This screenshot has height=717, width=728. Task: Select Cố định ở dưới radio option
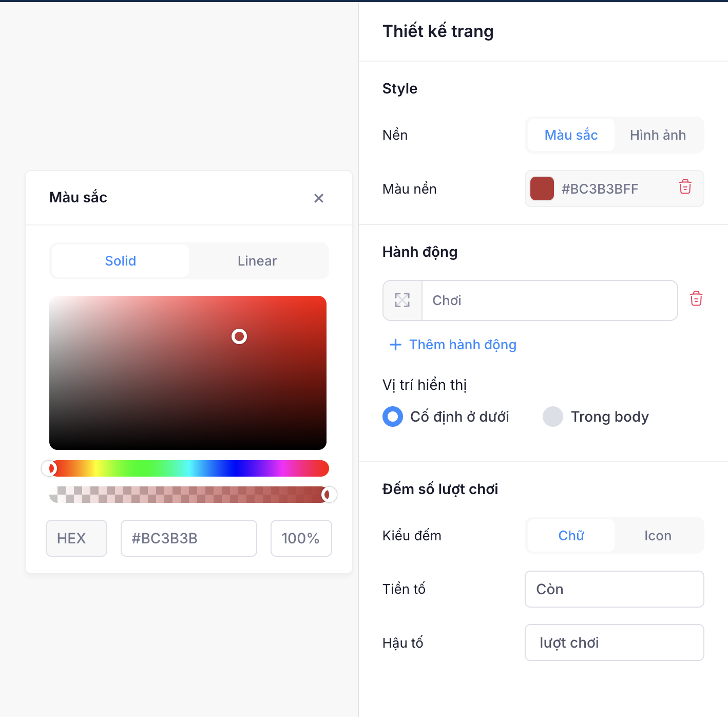[393, 417]
